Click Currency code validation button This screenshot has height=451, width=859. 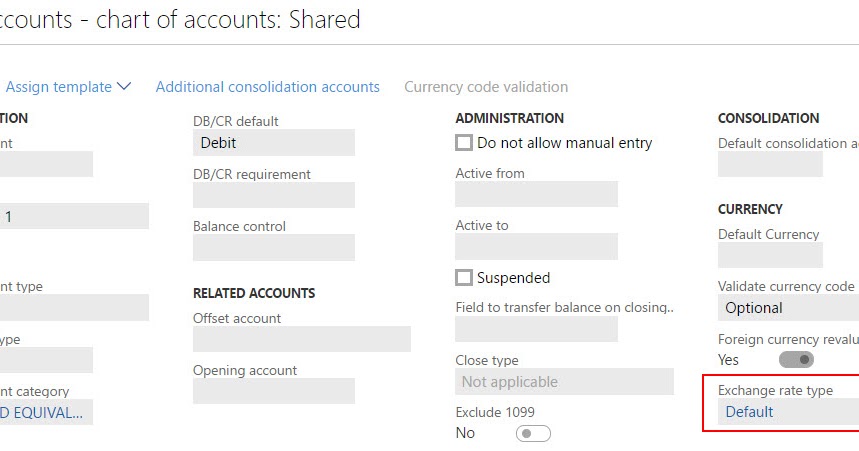coord(486,87)
